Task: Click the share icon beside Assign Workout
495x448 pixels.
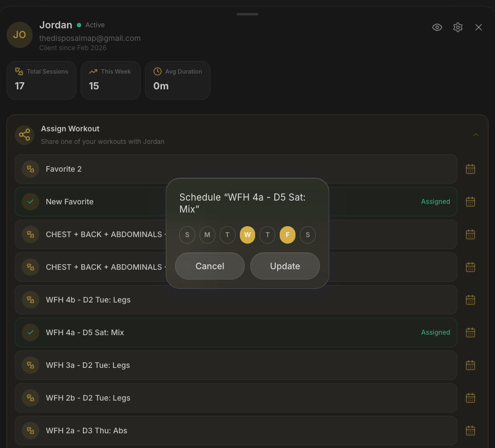Action: pyautogui.click(x=25, y=135)
